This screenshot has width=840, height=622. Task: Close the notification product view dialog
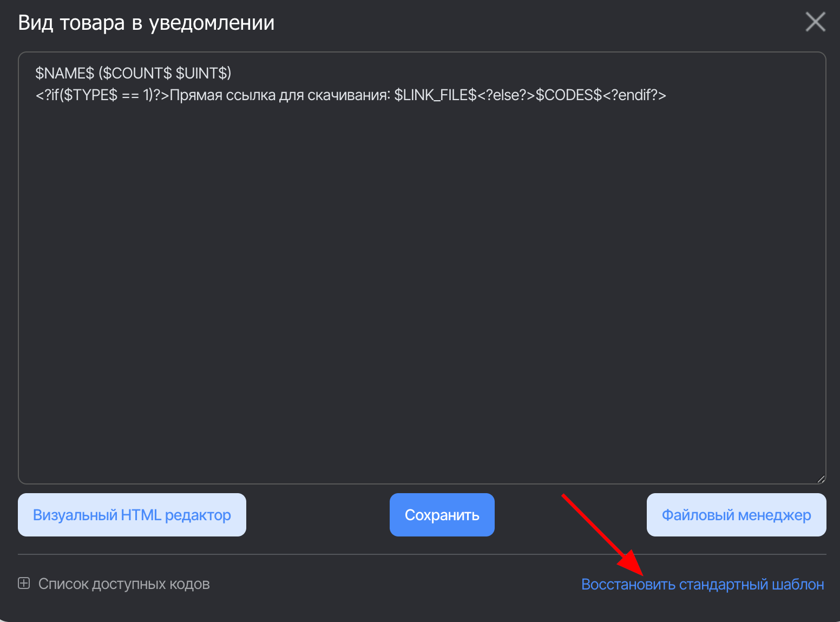pyautogui.click(x=815, y=22)
